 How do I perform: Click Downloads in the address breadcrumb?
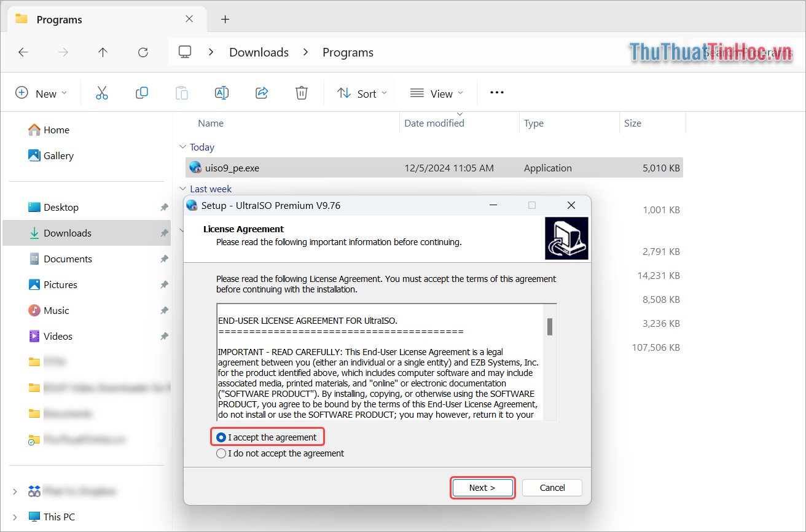pyautogui.click(x=259, y=53)
